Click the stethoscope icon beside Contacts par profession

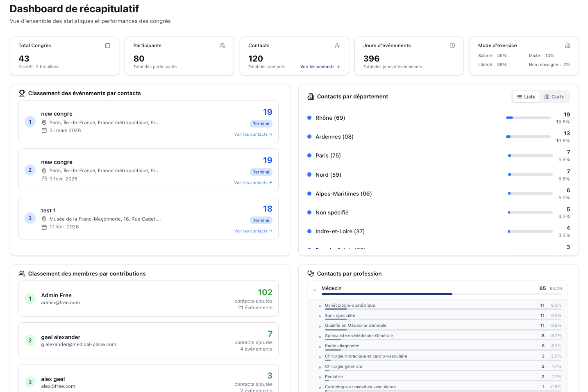tap(311, 274)
